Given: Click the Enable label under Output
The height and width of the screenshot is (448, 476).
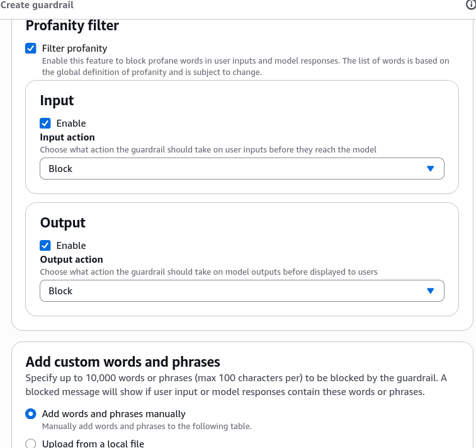Looking at the screenshot, I should (71, 245).
